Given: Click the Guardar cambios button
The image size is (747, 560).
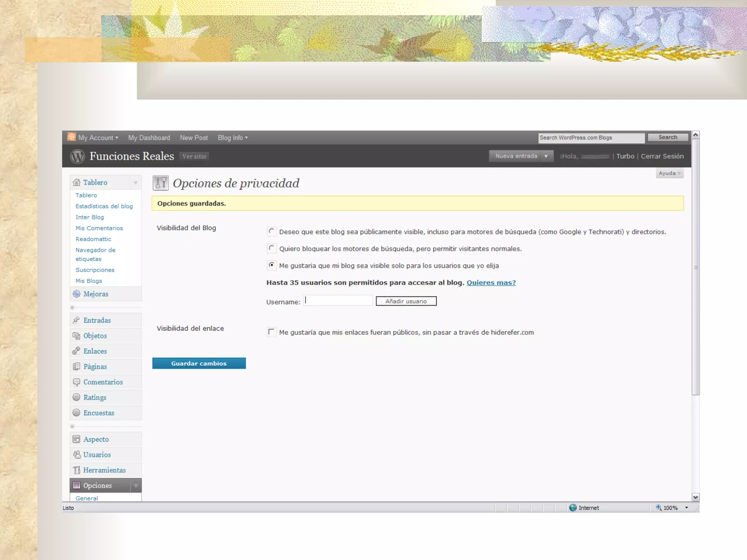Looking at the screenshot, I should click(x=199, y=363).
